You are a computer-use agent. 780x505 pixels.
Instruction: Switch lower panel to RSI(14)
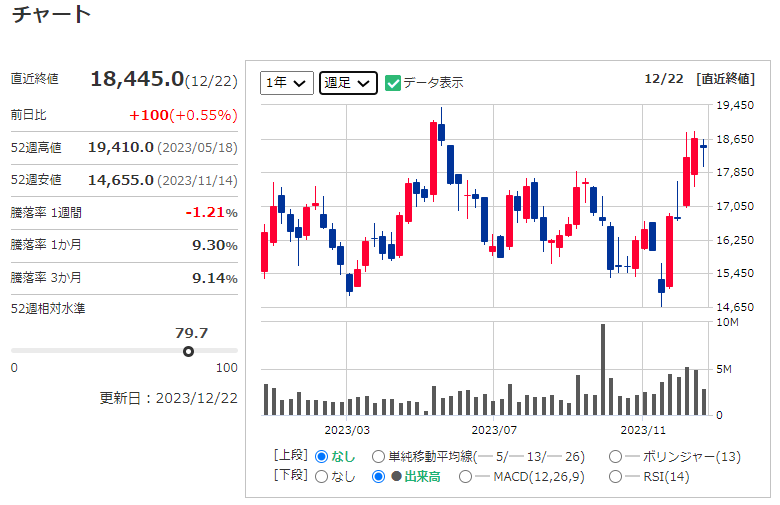click(615, 477)
